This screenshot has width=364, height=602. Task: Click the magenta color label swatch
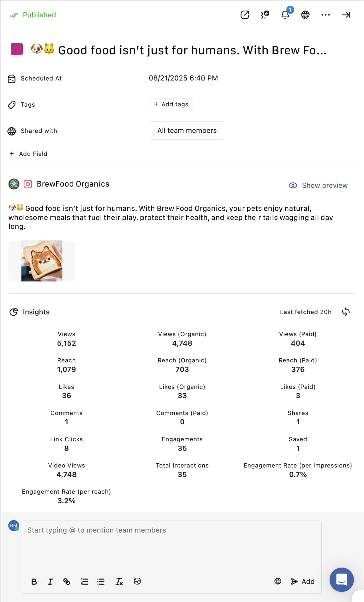point(17,49)
